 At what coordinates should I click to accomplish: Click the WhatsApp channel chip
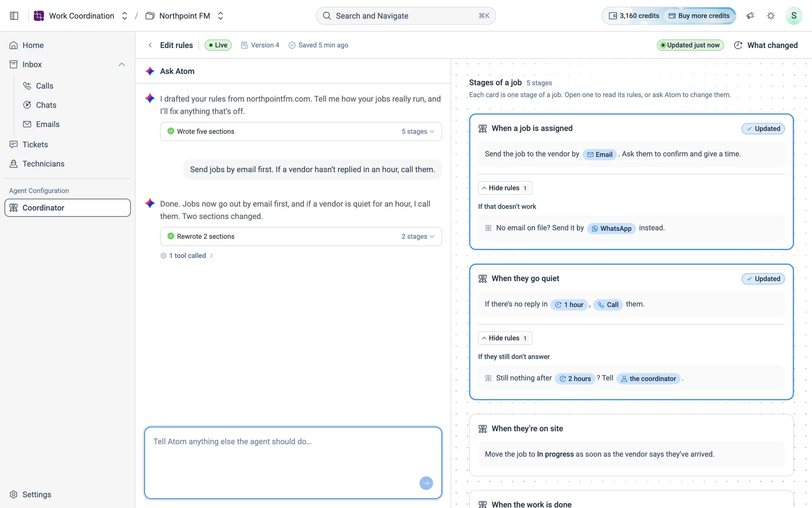pyautogui.click(x=611, y=228)
